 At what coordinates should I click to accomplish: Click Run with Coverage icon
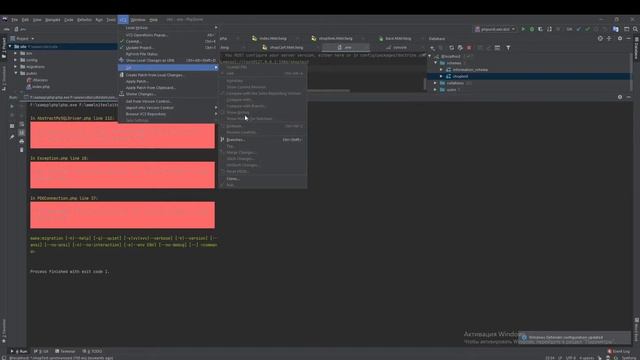[540, 29]
